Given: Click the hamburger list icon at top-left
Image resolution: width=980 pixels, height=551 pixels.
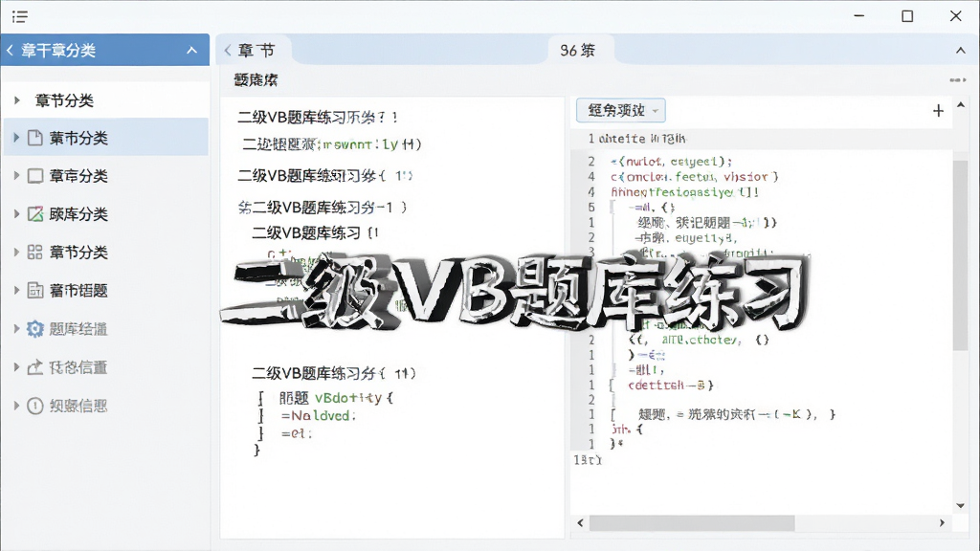Looking at the screenshot, I should (19, 16).
